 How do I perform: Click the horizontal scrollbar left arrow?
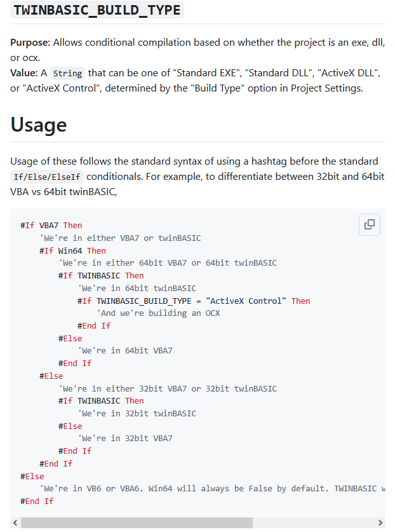coord(15,522)
